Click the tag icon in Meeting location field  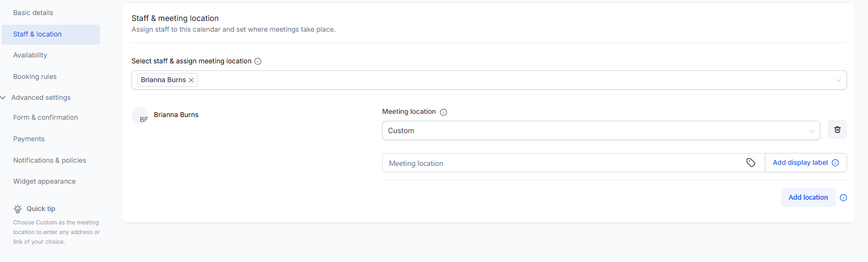tap(750, 163)
